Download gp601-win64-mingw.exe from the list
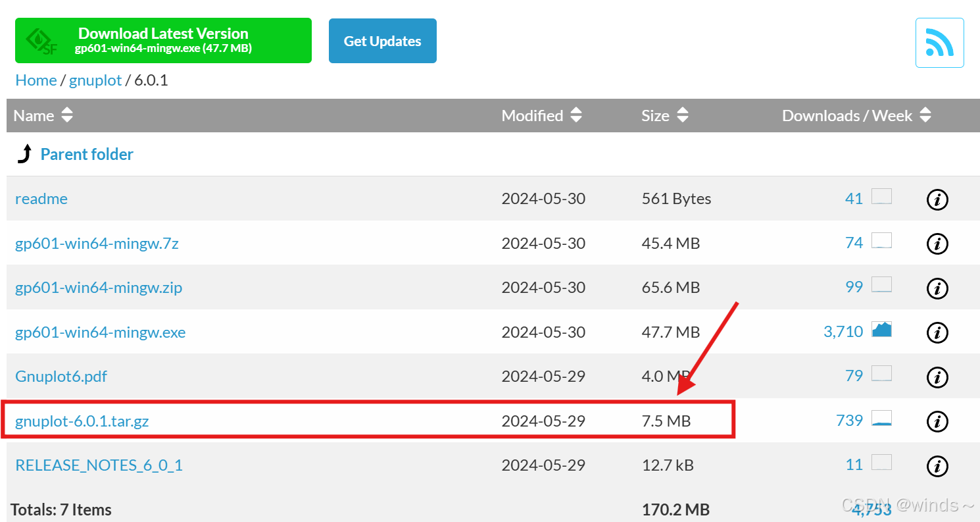 tap(101, 332)
